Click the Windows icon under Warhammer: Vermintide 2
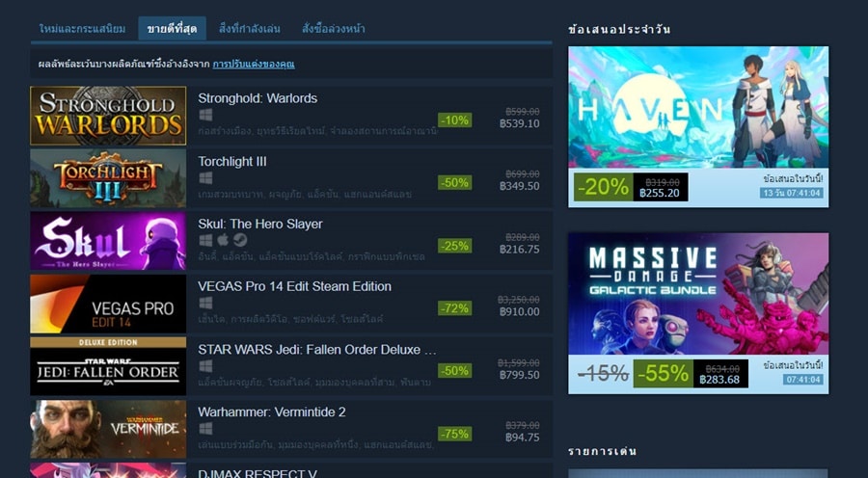 point(205,429)
